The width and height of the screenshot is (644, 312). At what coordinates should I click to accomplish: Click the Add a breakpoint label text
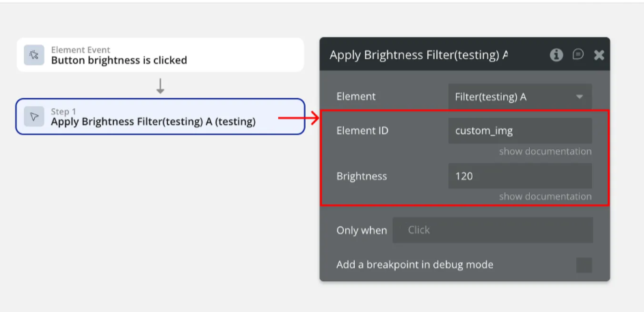(x=414, y=265)
